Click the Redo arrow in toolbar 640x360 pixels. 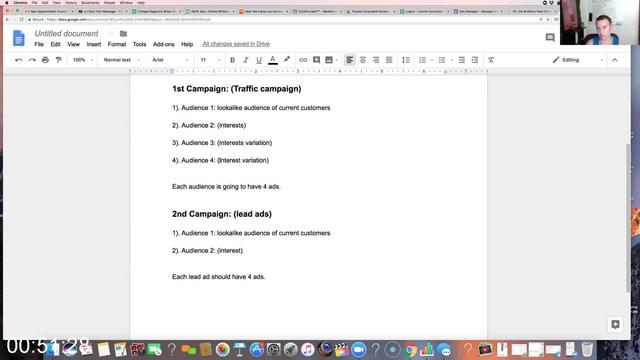point(32,60)
